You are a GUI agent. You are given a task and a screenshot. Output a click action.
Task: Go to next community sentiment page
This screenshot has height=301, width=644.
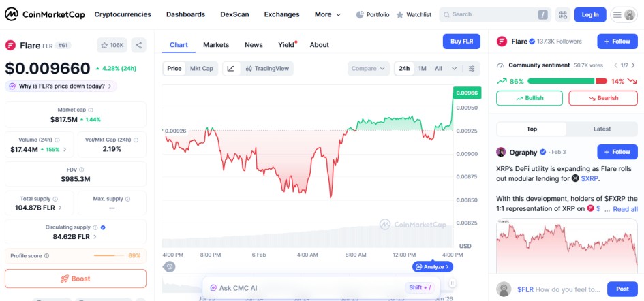click(x=633, y=65)
